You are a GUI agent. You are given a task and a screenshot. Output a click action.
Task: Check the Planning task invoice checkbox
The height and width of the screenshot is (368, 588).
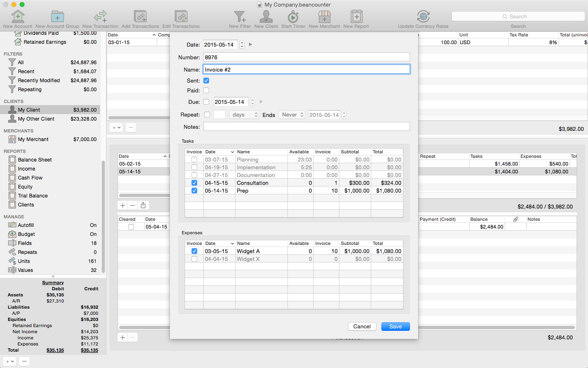pos(194,159)
